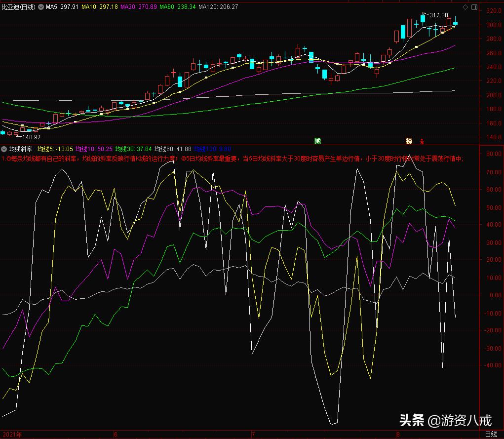Click the 均线5: -13.05 value
The height and width of the screenshot is (439, 504).
pyautogui.click(x=55, y=149)
